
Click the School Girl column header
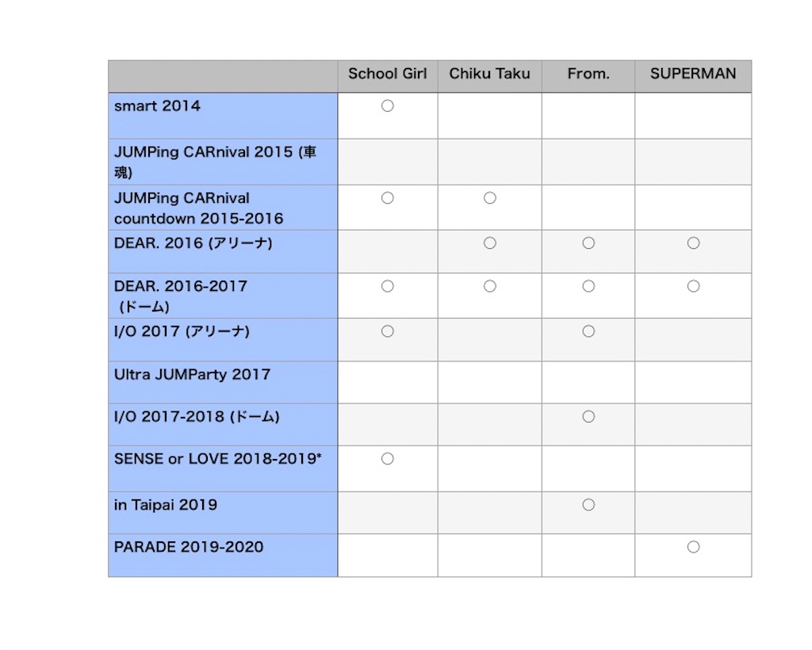coord(387,74)
